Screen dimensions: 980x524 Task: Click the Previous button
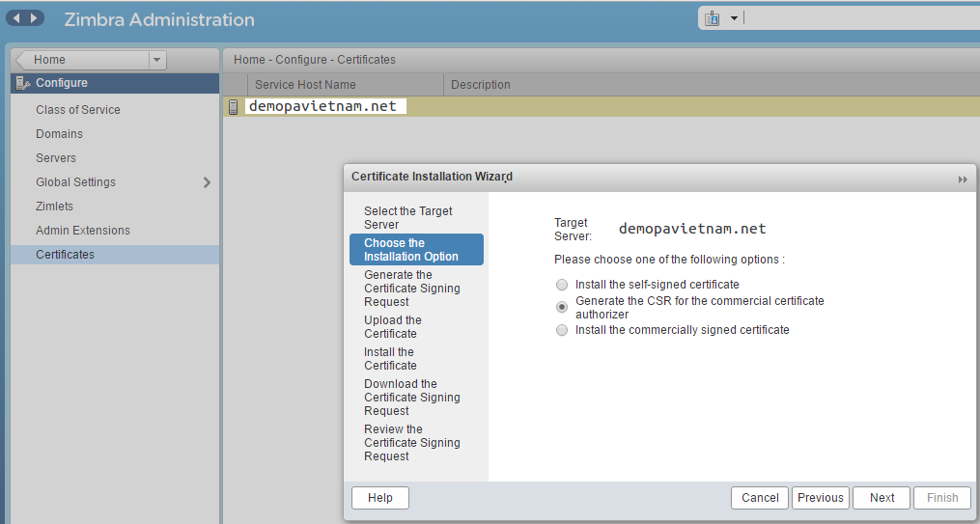pyautogui.click(x=820, y=498)
